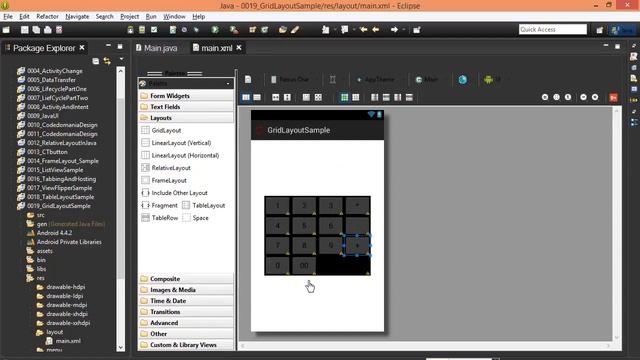Screen dimensions: 640x360
Task: Toggle vertical orientation for the layout
Action: 257,97
